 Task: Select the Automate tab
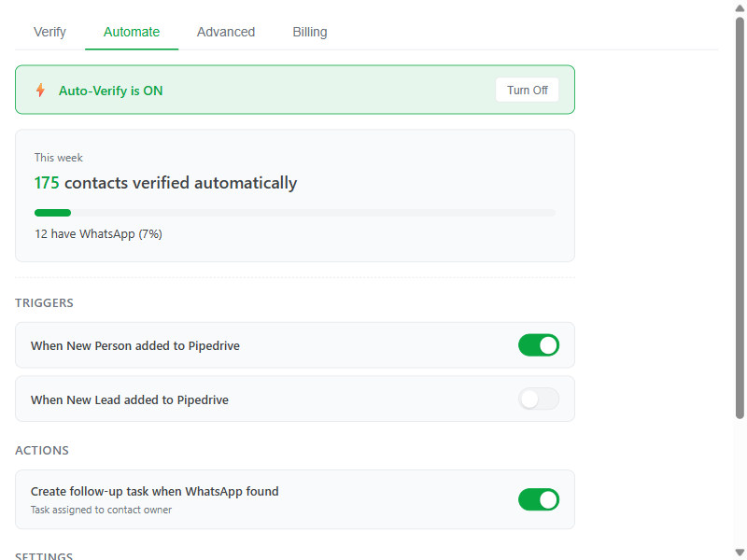[131, 32]
